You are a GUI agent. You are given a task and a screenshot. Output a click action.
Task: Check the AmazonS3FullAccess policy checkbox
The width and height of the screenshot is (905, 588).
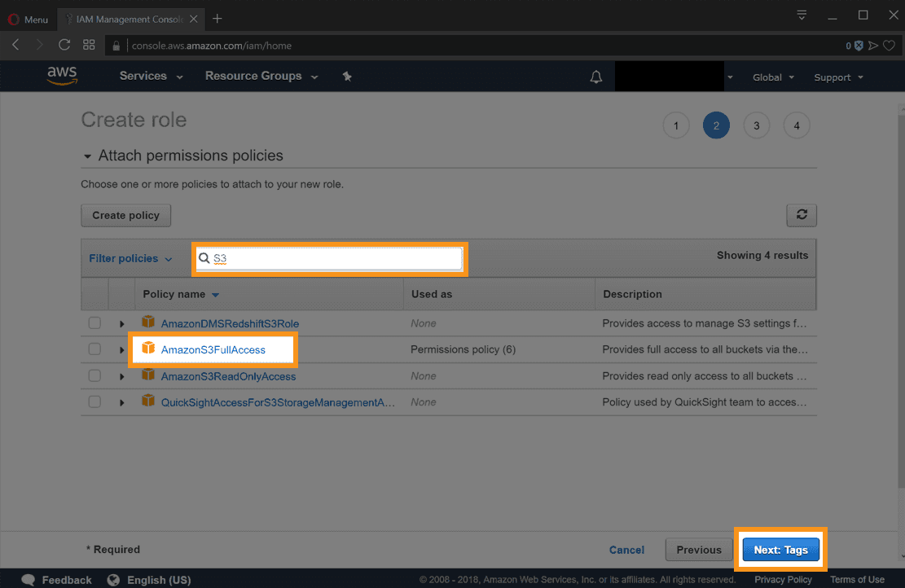pos(94,349)
